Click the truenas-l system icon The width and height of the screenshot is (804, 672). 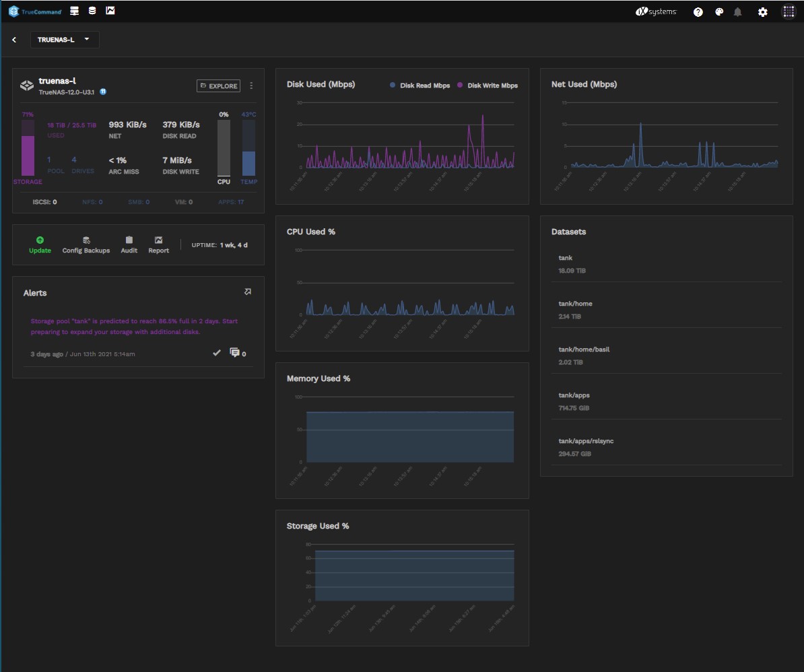click(27, 86)
